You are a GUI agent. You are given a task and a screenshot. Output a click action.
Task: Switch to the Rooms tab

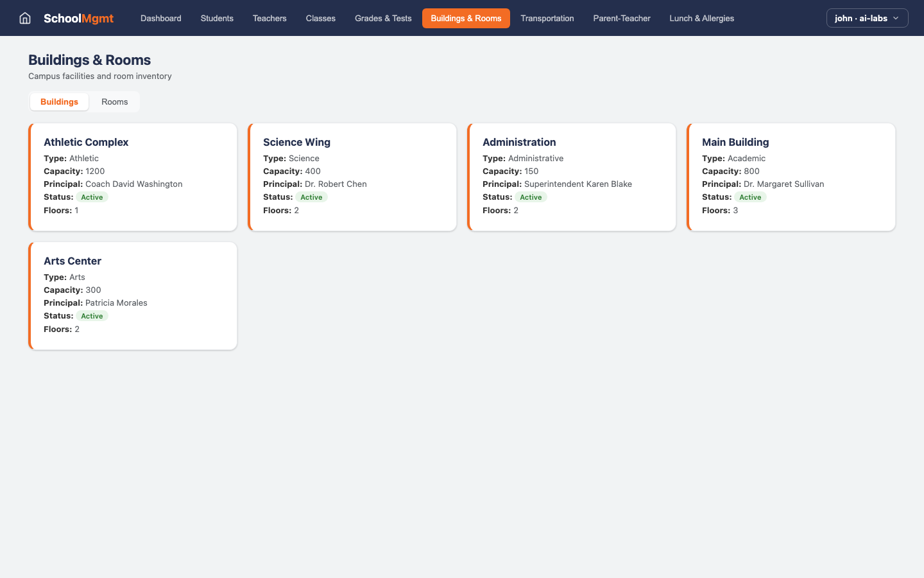point(114,101)
